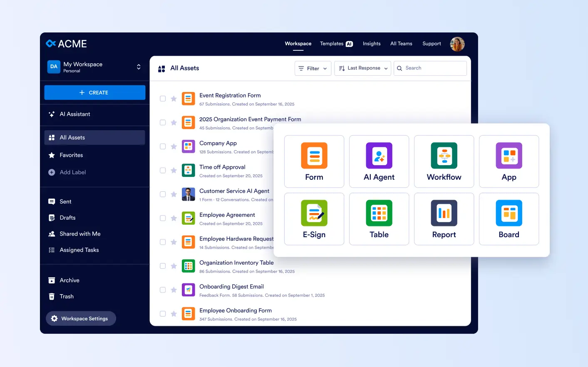Expand the Last Response sort dropdown
Screen dimensions: 588x367
click(363, 68)
